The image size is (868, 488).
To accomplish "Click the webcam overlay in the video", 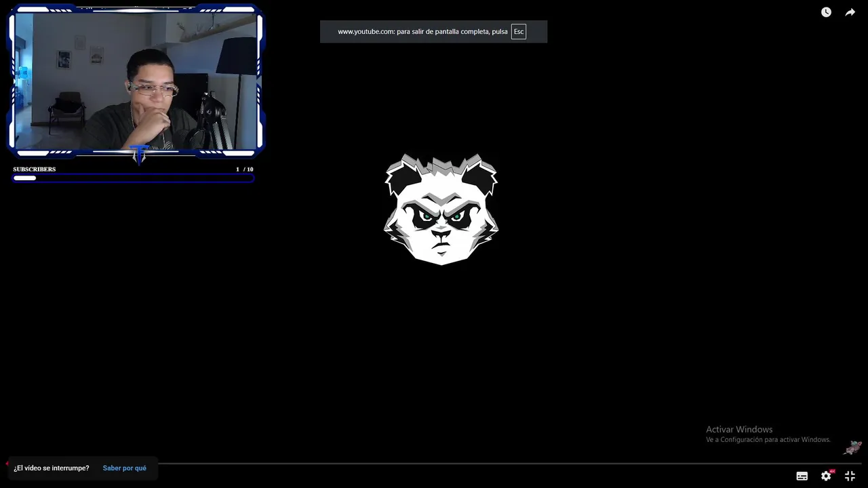I will 136,81.
